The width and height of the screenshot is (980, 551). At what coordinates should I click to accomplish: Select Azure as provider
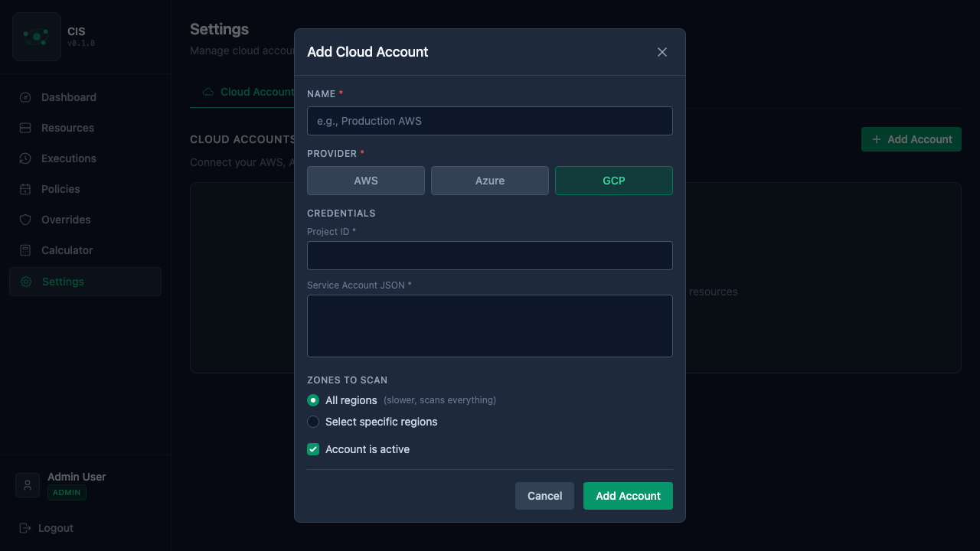490,181
